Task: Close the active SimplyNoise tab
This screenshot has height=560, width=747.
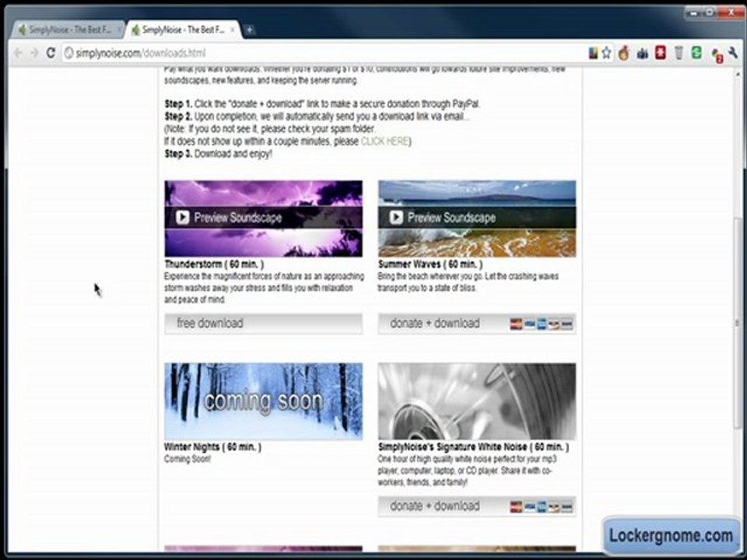Action: pyautogui.click(x=233, y=30)
